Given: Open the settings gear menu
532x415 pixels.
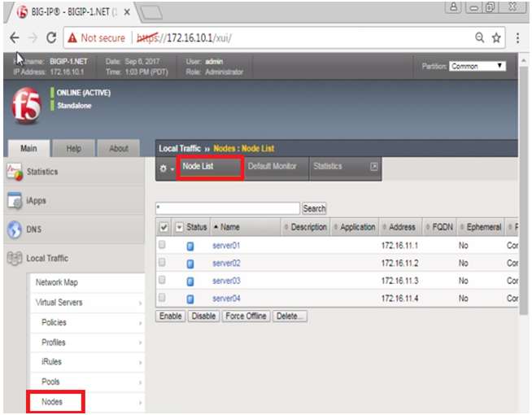Looking at the screenshot, I should (166, 168).
